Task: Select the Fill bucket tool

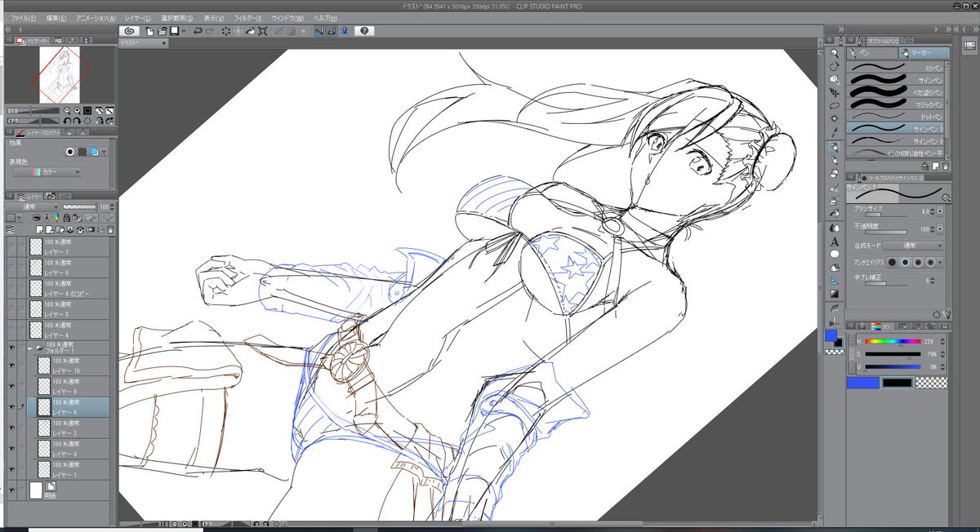Action: [834, 214]
